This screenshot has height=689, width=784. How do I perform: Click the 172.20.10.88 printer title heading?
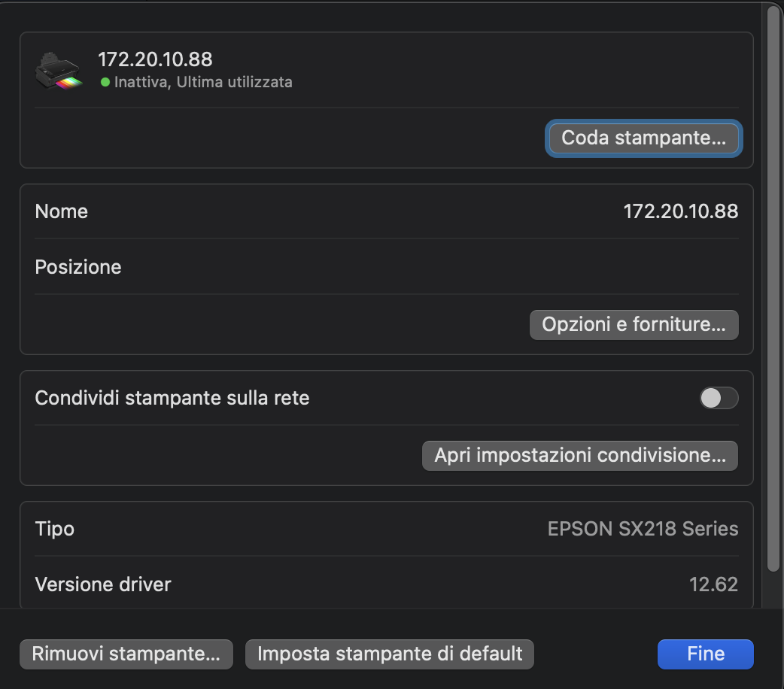coord(155,59)
